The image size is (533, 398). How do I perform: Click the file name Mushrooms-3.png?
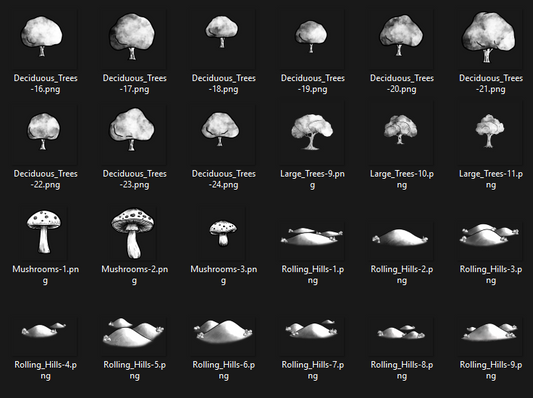(x=224, y=275)
